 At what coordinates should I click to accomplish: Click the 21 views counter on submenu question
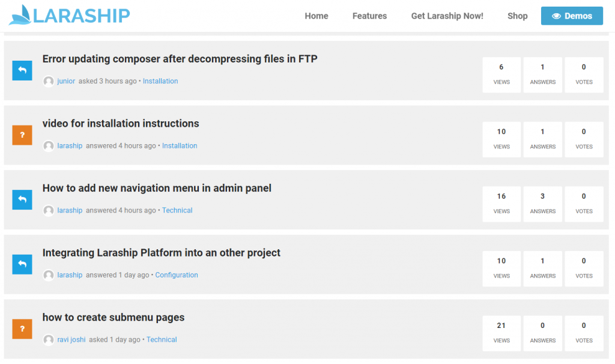click(x=501, y=333)
